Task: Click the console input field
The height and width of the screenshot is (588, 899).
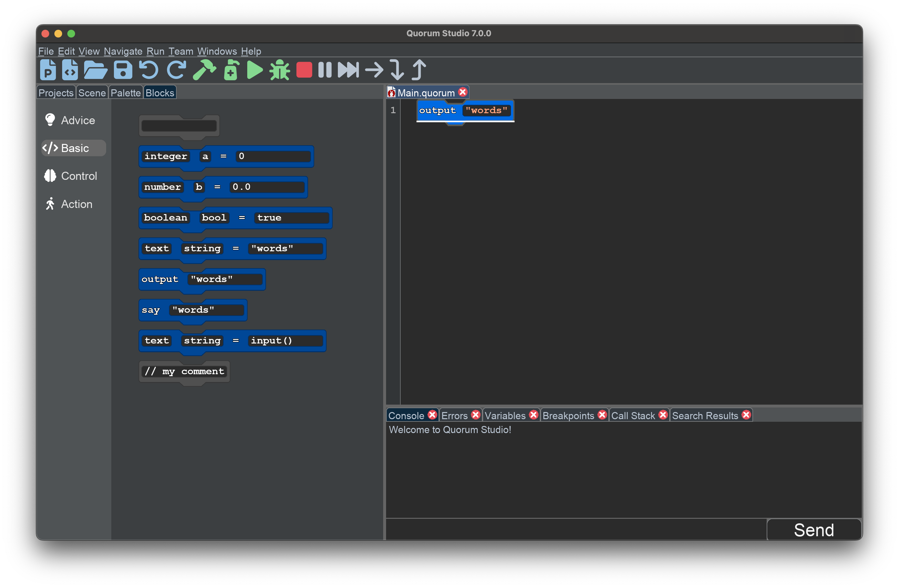Action: [x=576, y=529]
